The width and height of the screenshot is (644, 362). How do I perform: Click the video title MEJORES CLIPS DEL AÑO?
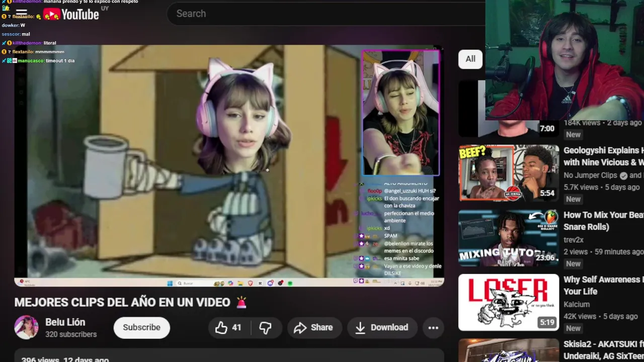131,302
